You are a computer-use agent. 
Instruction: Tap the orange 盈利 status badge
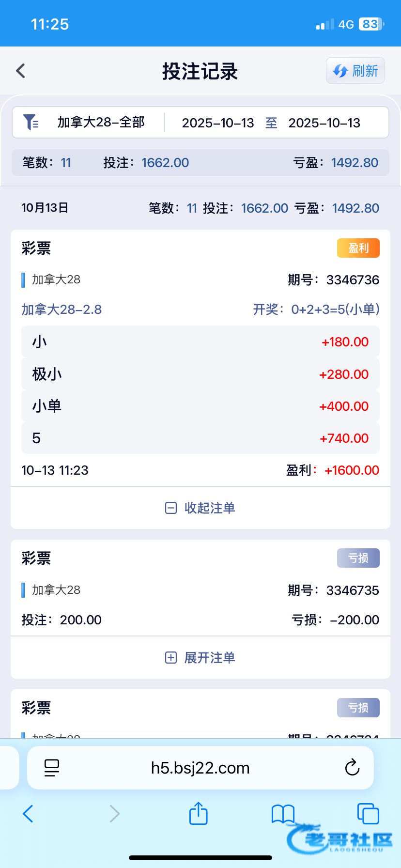pyautogui.click(x=358, y=248)
